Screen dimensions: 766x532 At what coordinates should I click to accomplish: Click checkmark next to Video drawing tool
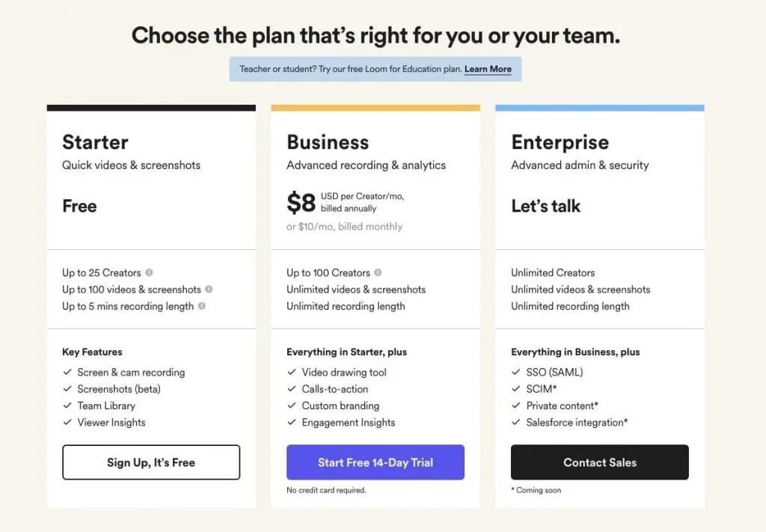292,373
